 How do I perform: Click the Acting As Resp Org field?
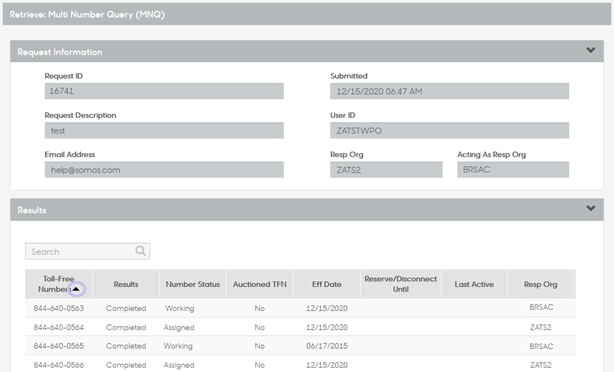(x=513, y=170)
